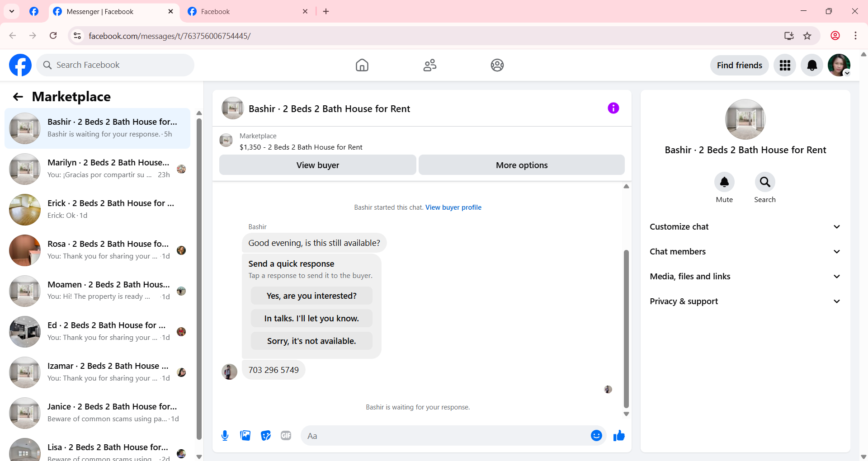
Task: Send 'In talks. I'll let you know.' response
Action: 311,318
